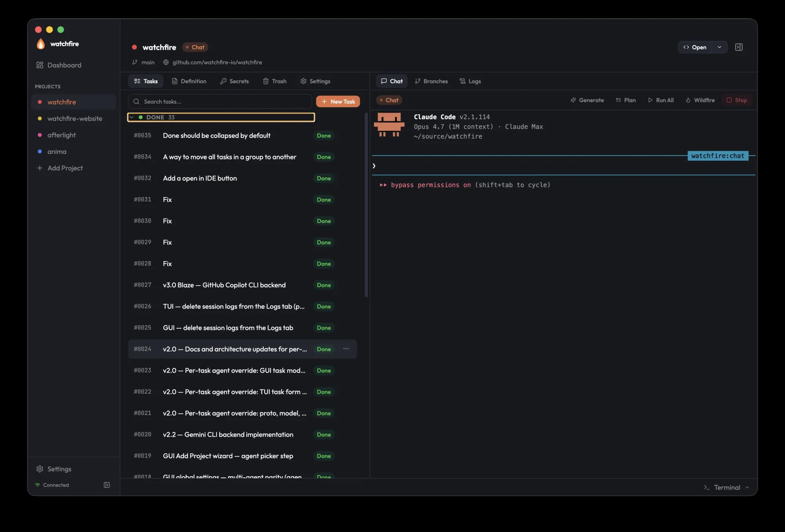Image resolution: width=785 pixels, height=532 pixels.
Task: Activate Wildfire mode button
Action: tap(700, 100)
